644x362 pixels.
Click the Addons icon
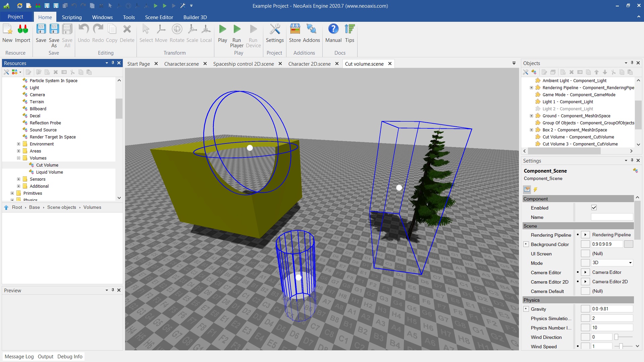coord(311,29)
